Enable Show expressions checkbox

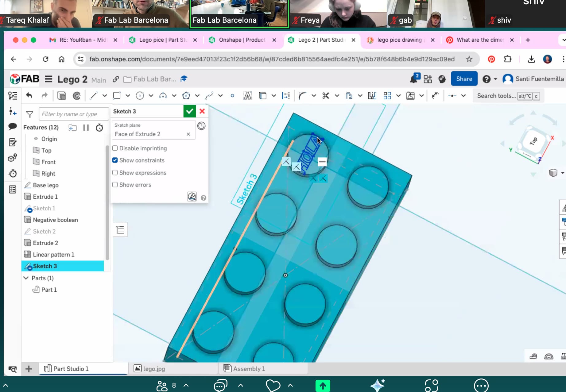pos(115,173)
